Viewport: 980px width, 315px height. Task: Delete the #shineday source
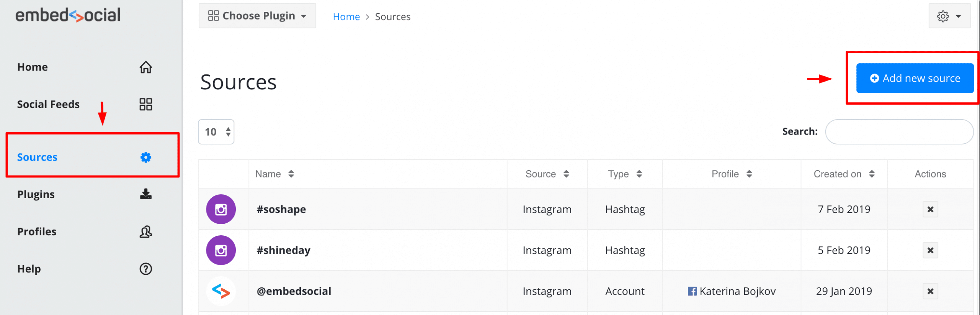[x=930, y=250]
